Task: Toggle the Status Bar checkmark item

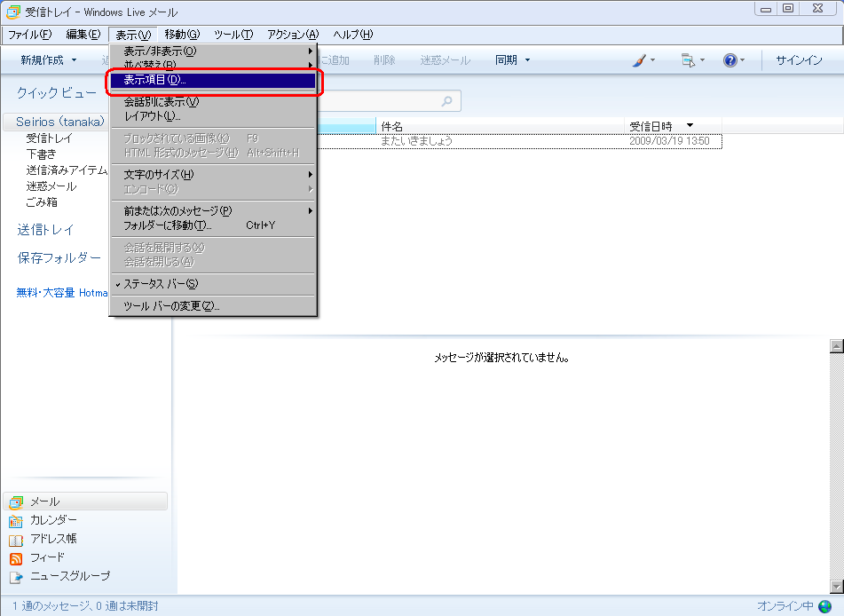Action: click(161, 284)
